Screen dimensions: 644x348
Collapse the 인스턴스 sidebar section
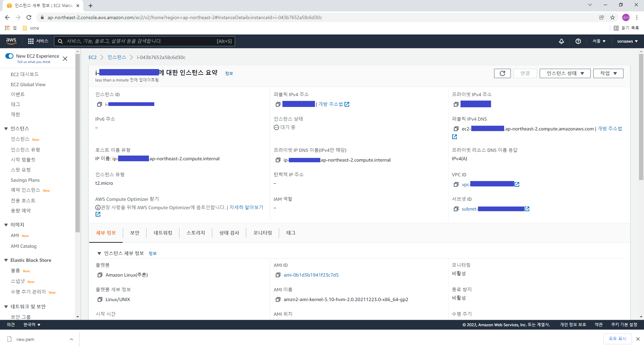click(6, 129)
